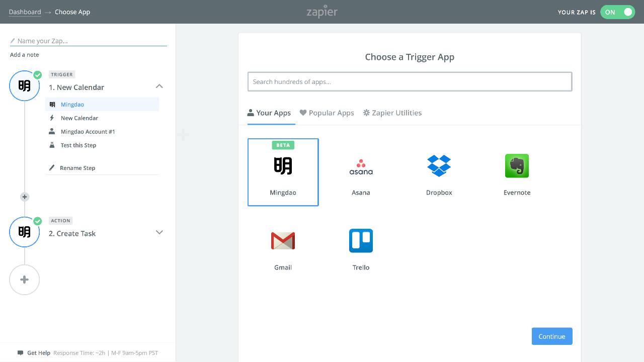This screenshot has height=362, width=644.
Task: Click the Zapier logo in header
Action: pos(322,11)
